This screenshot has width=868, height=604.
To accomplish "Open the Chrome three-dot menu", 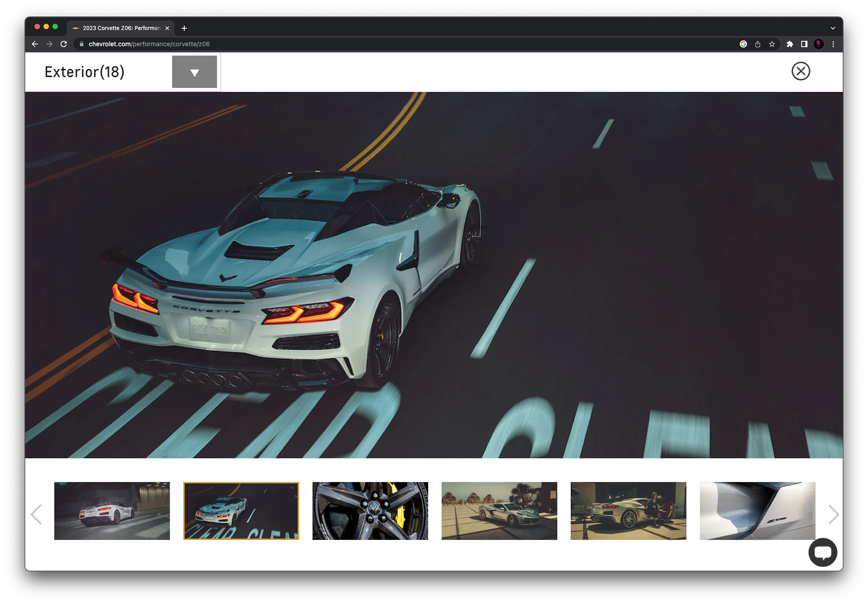I will tap(833, 44).
